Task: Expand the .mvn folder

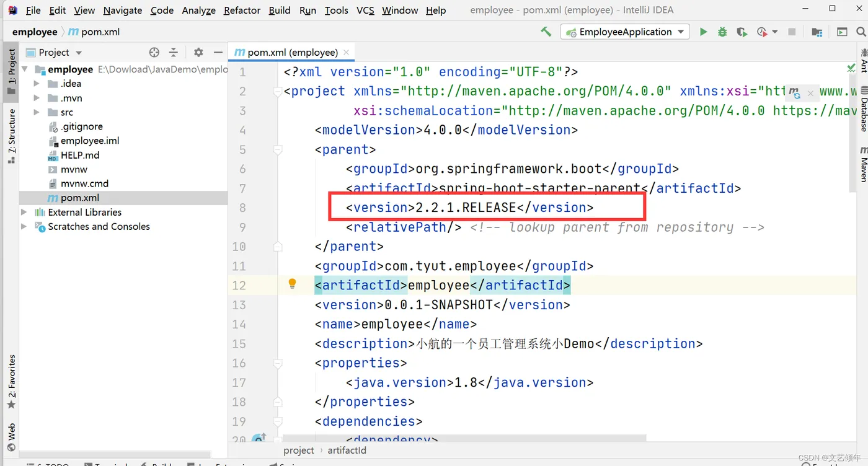Action: tap(37, 98)
